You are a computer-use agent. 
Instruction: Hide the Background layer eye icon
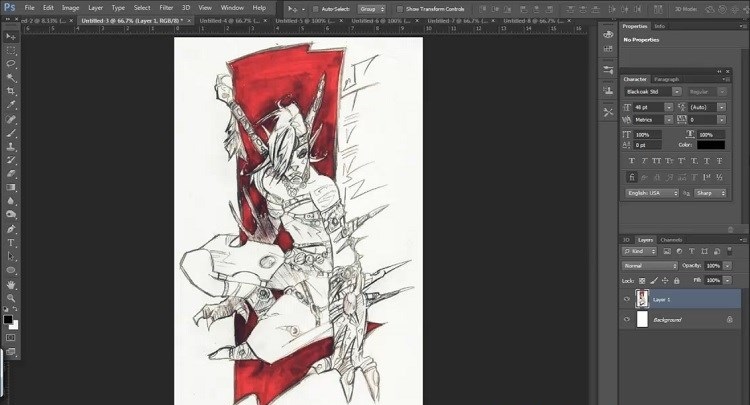[x=627, y=319]
